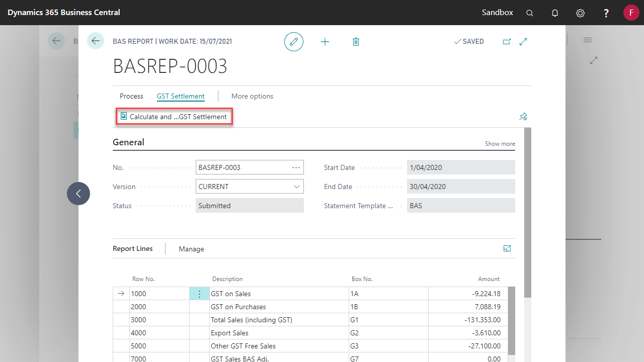The width and height of the screenshot is (644, 362).
Task: Edit the report with the pencil icon
Action: [x=294, y=41]
